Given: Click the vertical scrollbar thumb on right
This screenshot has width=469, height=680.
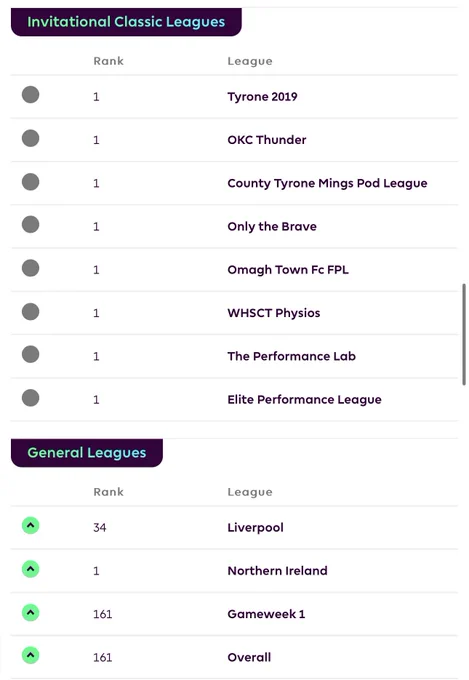Looking at the screenshot, I should [x=464, y=334].
